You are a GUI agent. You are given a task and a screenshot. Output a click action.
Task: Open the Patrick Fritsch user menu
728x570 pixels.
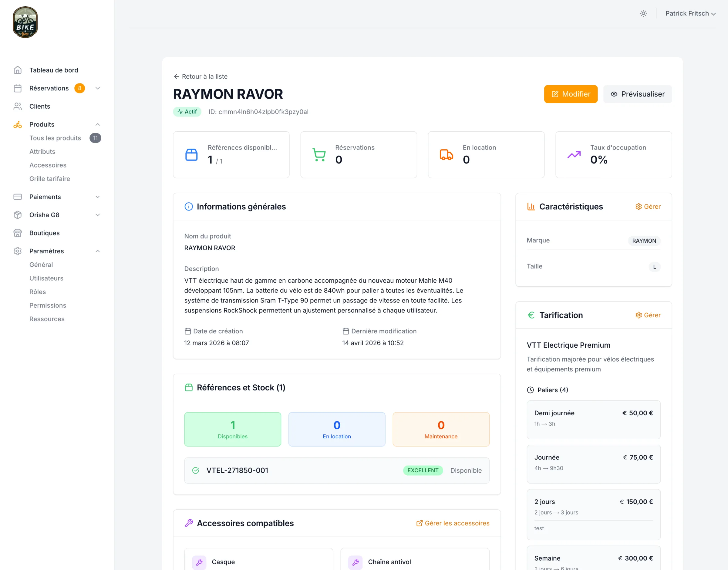690,13
